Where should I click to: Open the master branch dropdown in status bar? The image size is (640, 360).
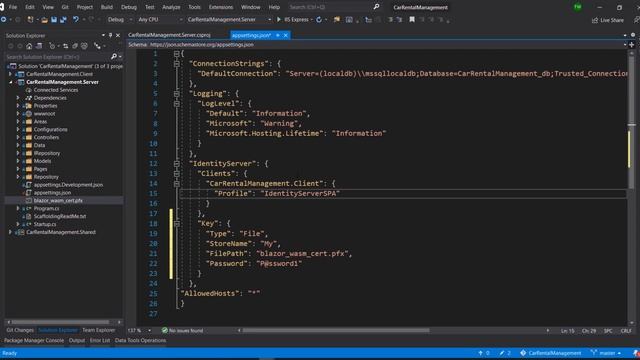607,353
